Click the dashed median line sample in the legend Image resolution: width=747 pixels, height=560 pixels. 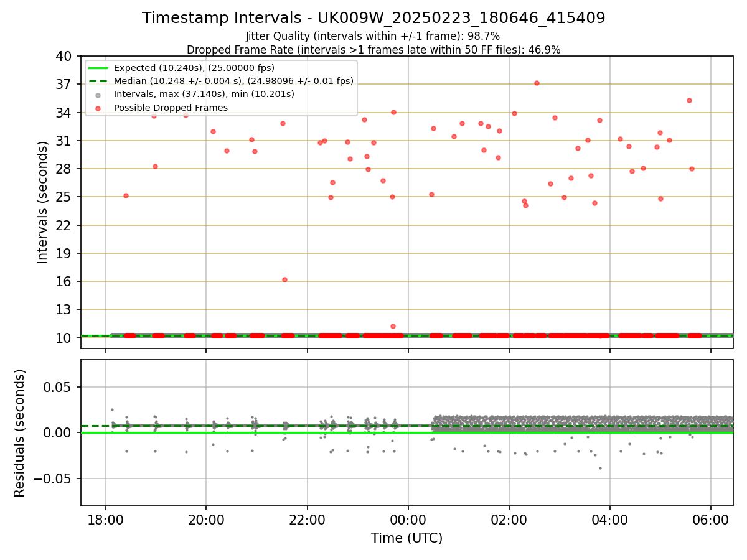pos(98,81)
